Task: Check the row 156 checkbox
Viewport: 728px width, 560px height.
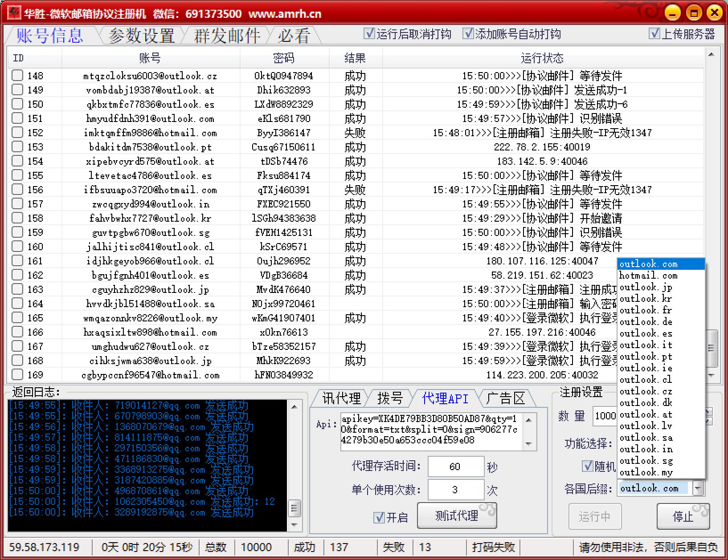Action: pos(17,190)
